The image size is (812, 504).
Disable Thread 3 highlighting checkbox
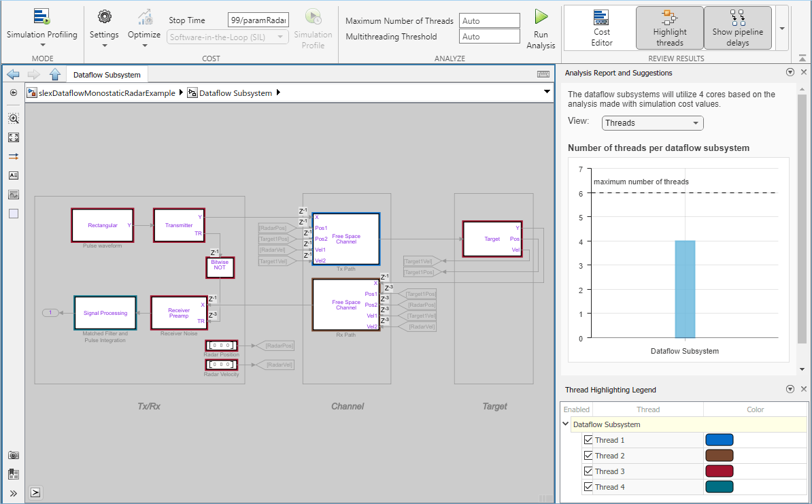click(588, 471)
